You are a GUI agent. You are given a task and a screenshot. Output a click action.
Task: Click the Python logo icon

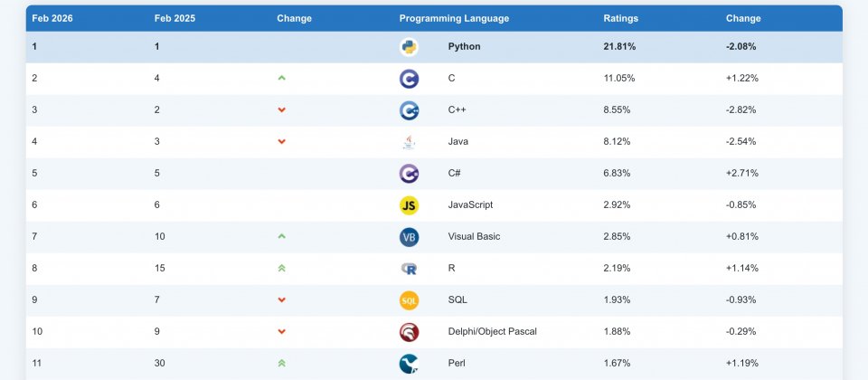[409, 47]
